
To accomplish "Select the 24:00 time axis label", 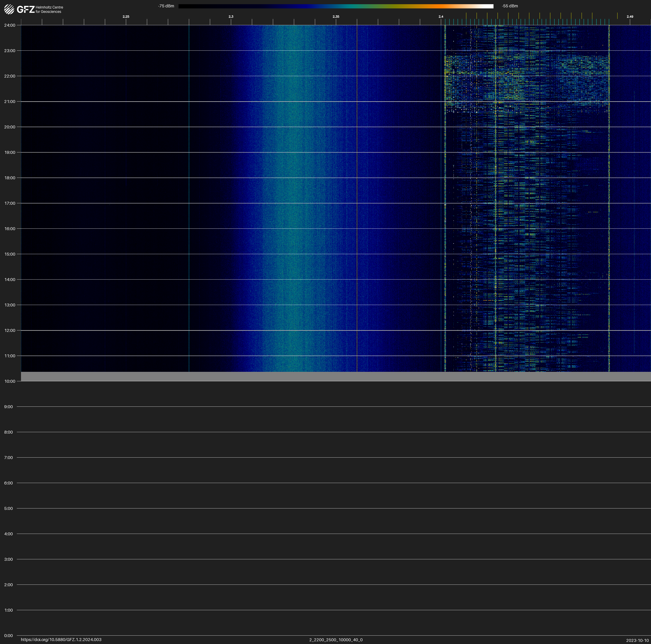I will pos(10,25).
